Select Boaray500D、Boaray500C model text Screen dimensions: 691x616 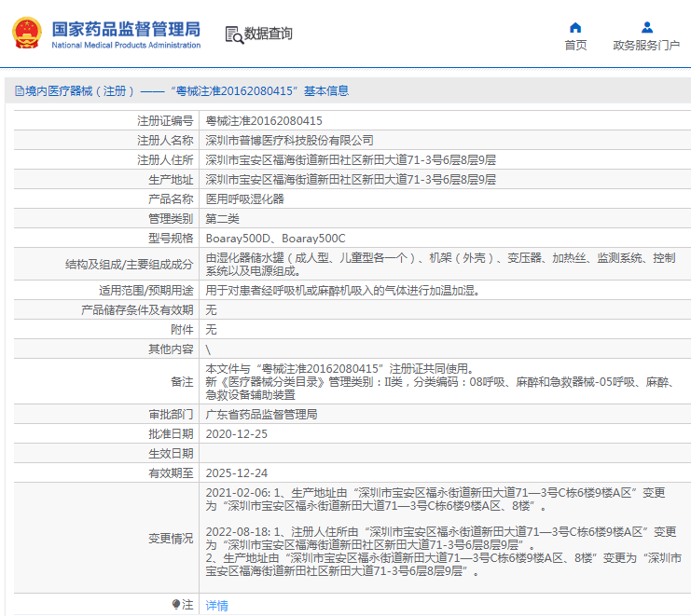click(275, 239)
